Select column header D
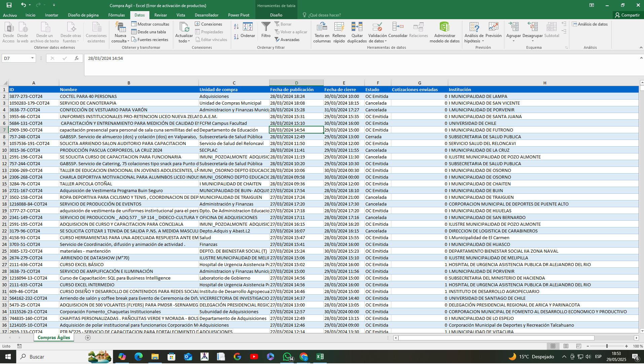The width and height of the screenshot is (644, 364). pyautogui.click(x=296, y=83)
